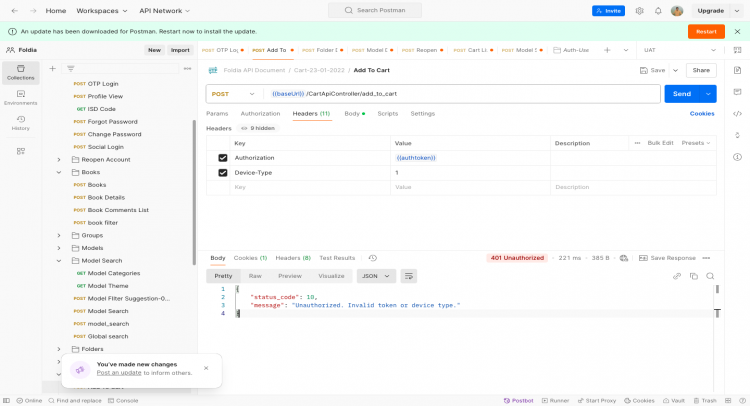This screenshot has width=750, height=406.
Task: Dismiss the new changes notification popup
Action: tap(206, 368)
